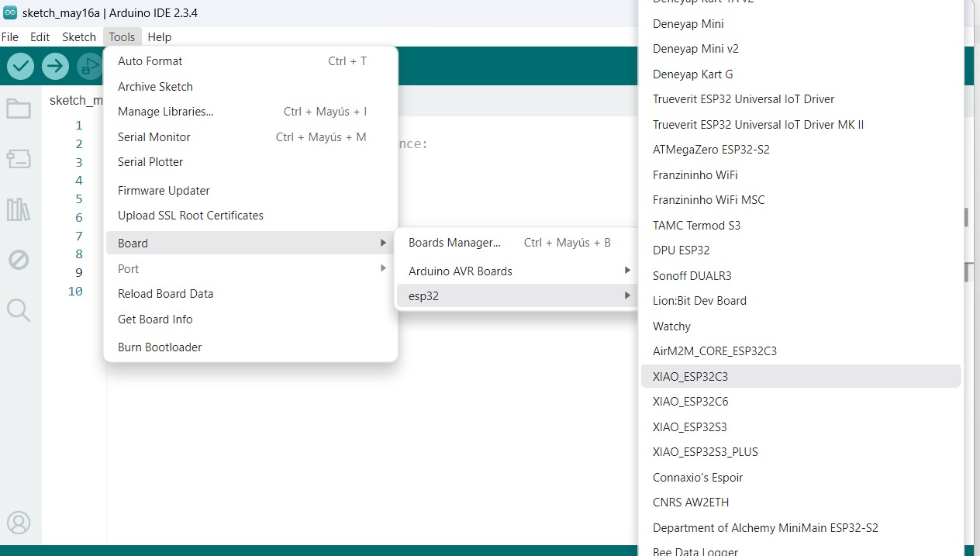Image resolution: width=980 pixels, height=556 pixels.
Task: Select ATMegaZero ESP32-S2 board
Action: pyautogui.click(x=801, y=150)
